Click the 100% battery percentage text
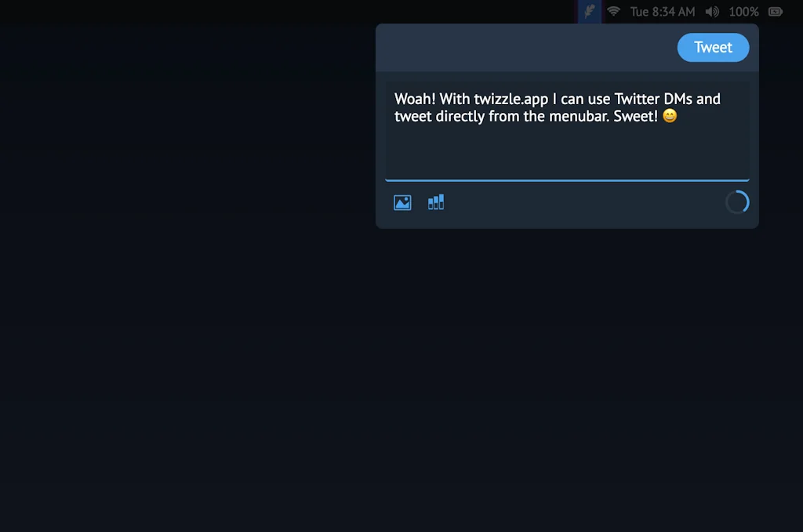Viewport: 803px width, 532px height. coord(743,11)
